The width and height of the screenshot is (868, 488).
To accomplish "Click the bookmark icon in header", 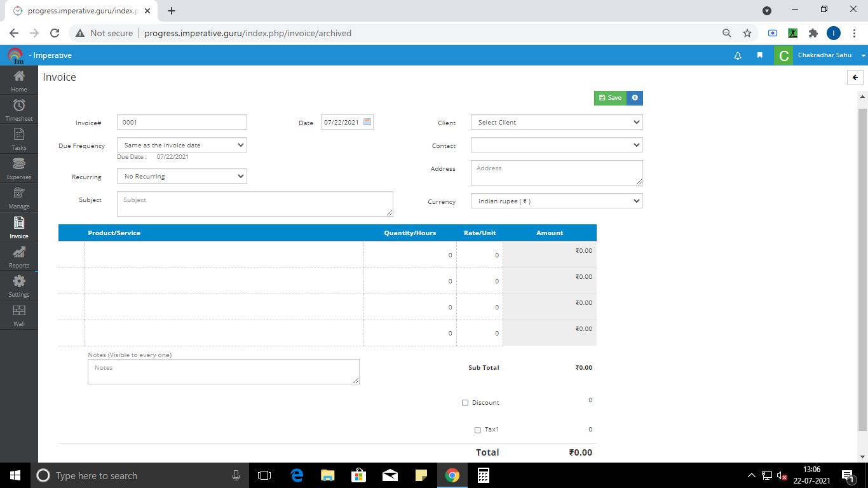I will [759, 56].
